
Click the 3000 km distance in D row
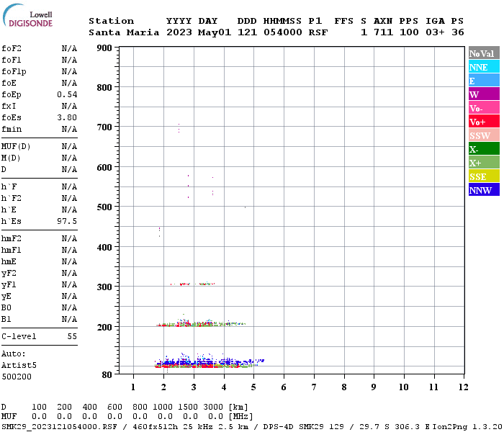213,407
